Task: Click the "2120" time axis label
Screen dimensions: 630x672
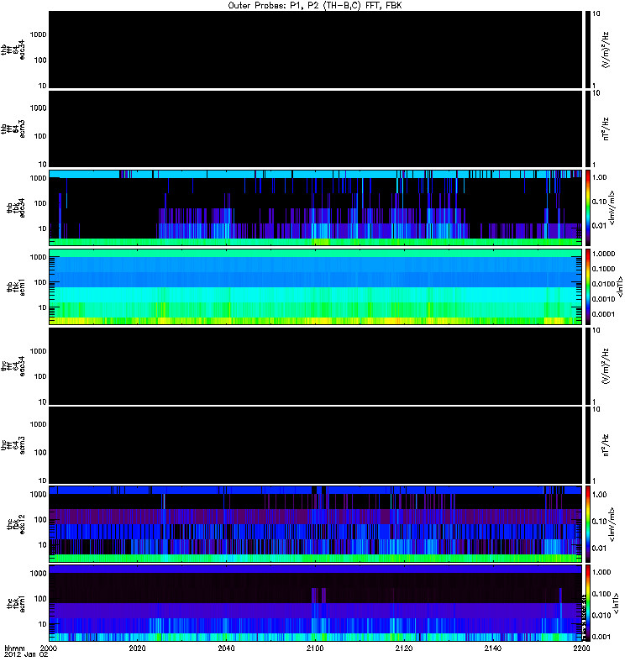Action: tap(404, 648)
